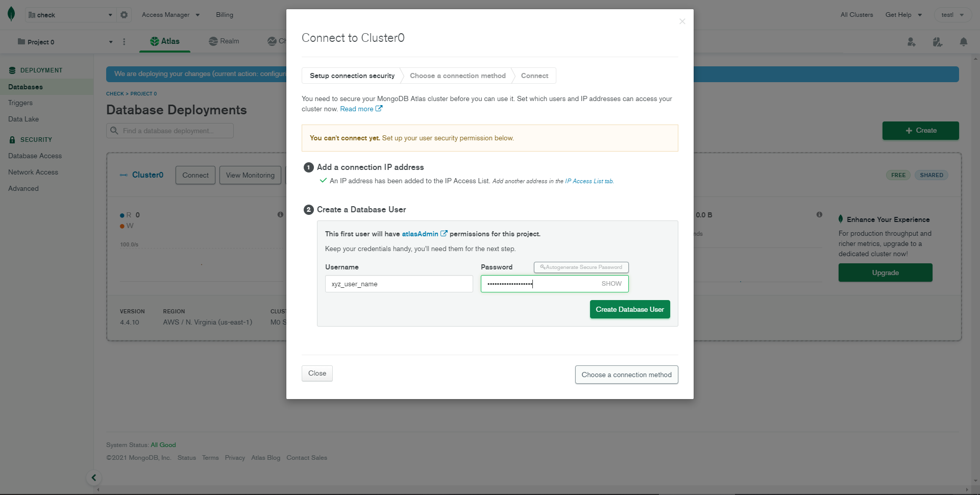The image size is (980, 495).
Task: Open Network Access in the sidebar
Action: pyautogui.click(x=33, y=172)
